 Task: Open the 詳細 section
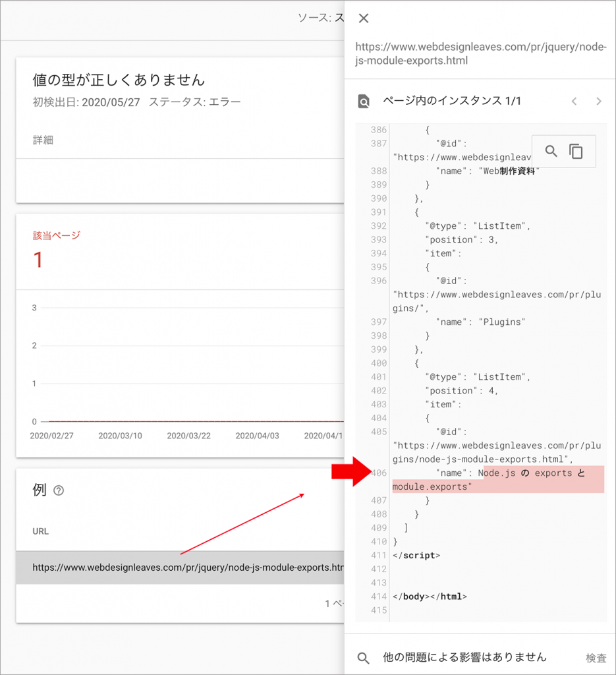(x=43, y=140)
